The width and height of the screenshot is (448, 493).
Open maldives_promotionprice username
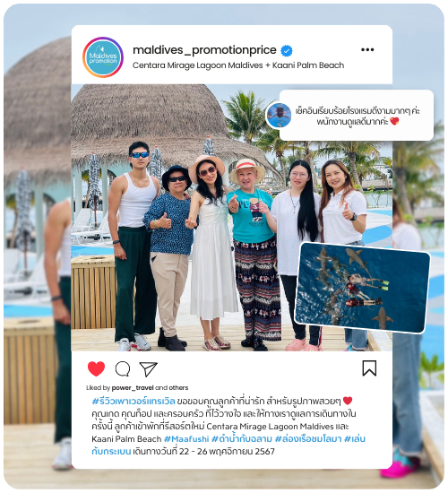click(204, 50)
